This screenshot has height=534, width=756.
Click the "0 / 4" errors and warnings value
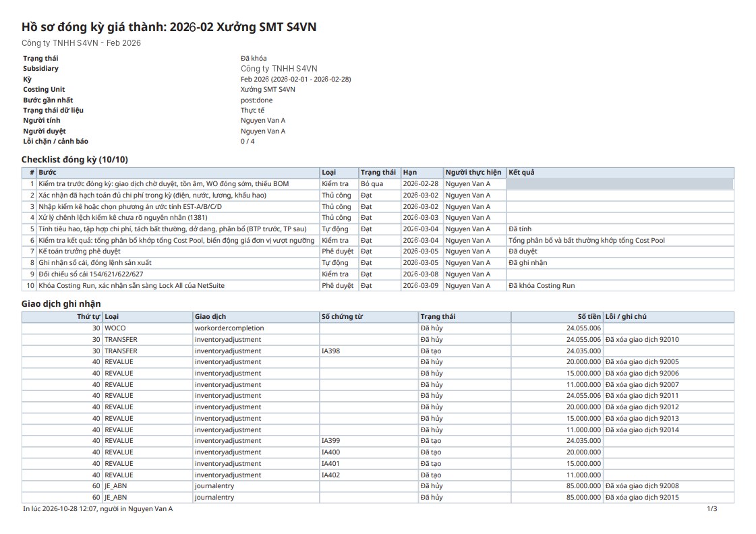pos(248,141)
